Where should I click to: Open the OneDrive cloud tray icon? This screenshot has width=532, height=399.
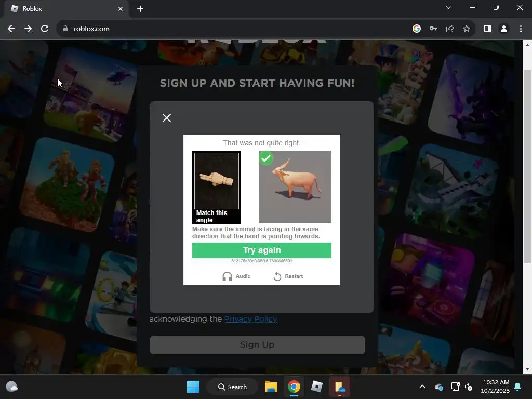[438, 387]
